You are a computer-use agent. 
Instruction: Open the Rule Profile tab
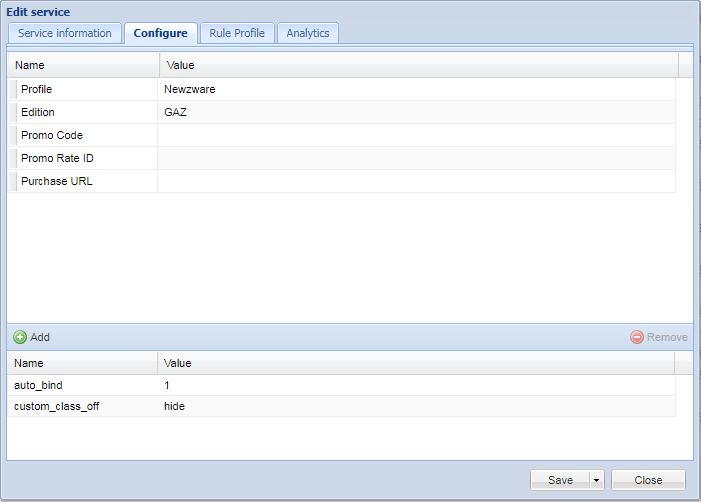(237, 33)
